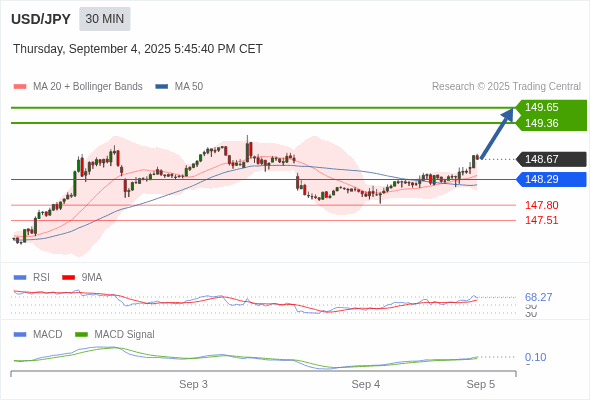This screenshot has height=400, width=590.
Task: Click the Research © 2025 Trading Central text
Action: 506,87
